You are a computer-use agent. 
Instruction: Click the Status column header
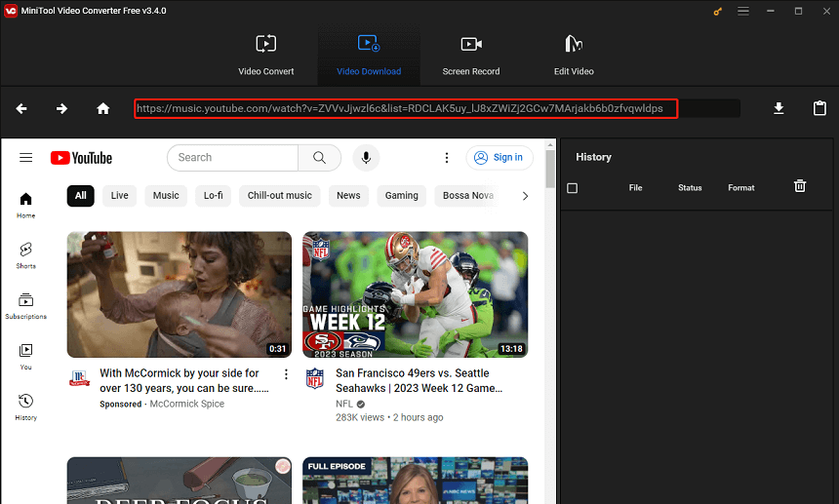pyautogui.click(x=690, y=187)
